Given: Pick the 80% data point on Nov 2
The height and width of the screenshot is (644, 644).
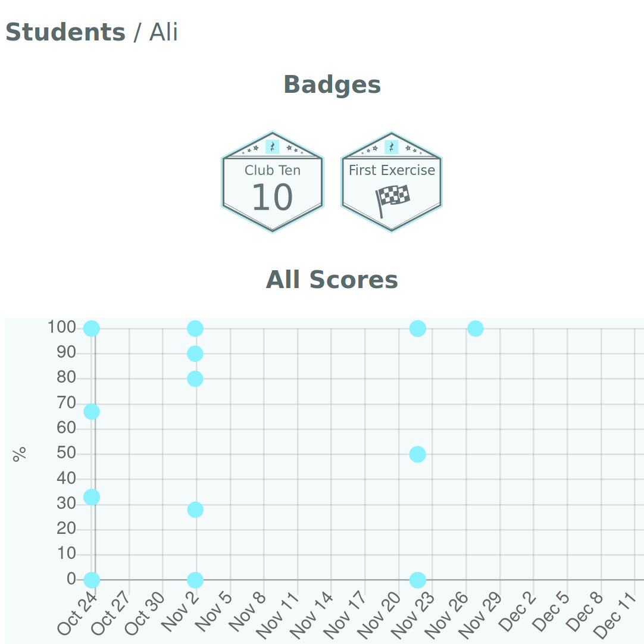Looking at the screenshot, I should coord(195,379).
